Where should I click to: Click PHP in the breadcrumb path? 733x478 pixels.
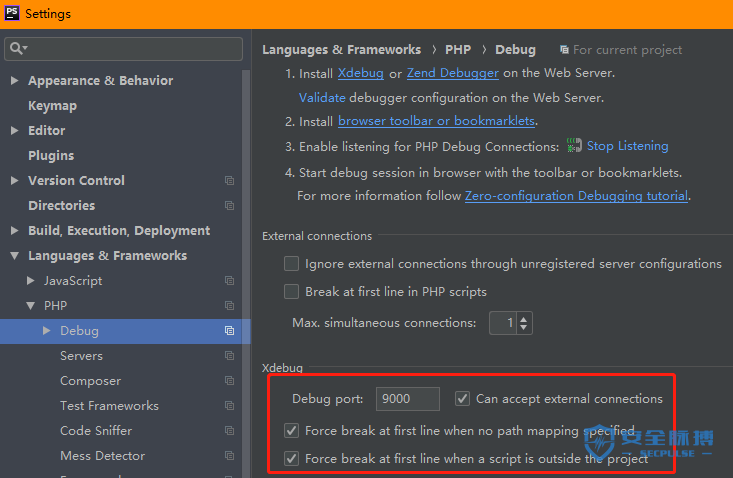click(x=458, y=50)
